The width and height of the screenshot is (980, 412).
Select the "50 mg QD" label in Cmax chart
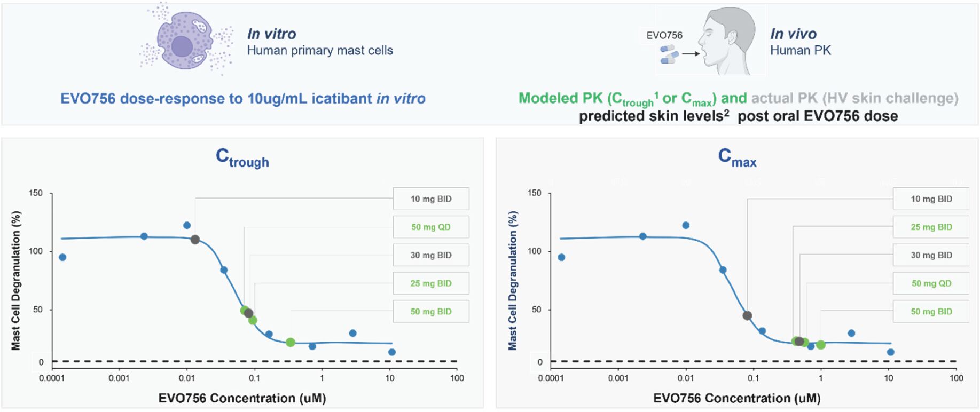[931, 284]
